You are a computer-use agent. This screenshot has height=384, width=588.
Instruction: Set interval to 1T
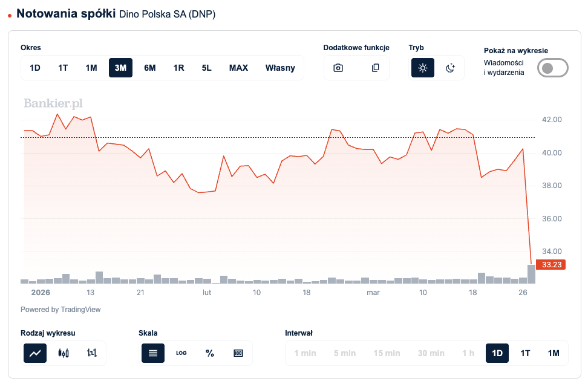click(525, 353)
